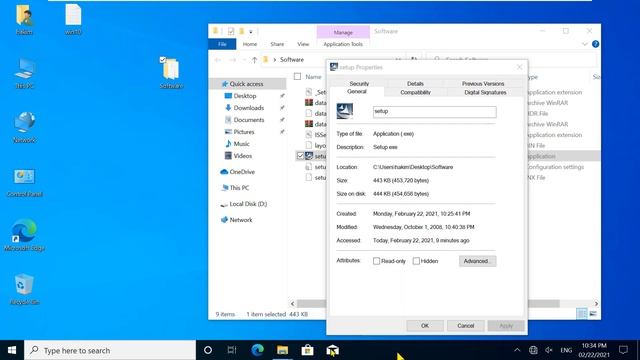Select Videos in navigation pane

242,156
